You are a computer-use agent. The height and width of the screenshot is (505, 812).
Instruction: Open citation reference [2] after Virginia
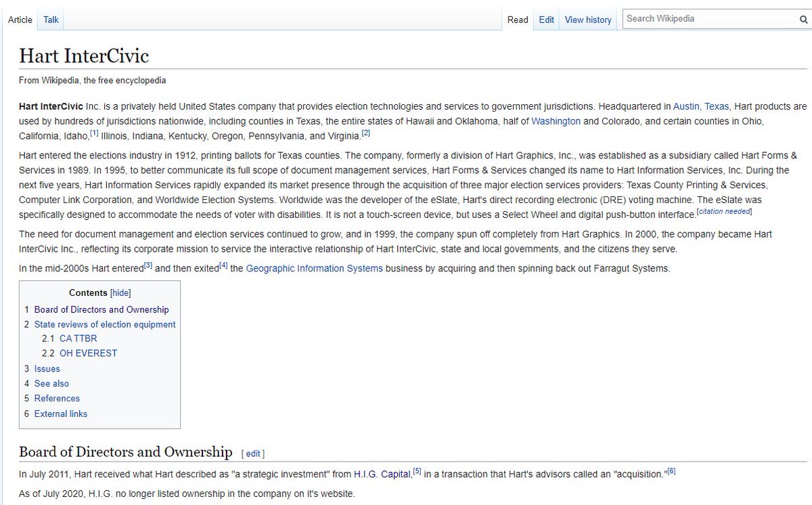365,133
